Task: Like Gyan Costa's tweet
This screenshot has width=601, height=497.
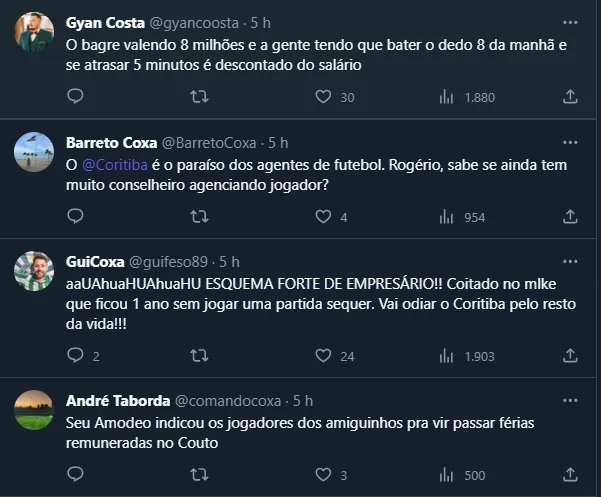Action: [x=323, y=97]
